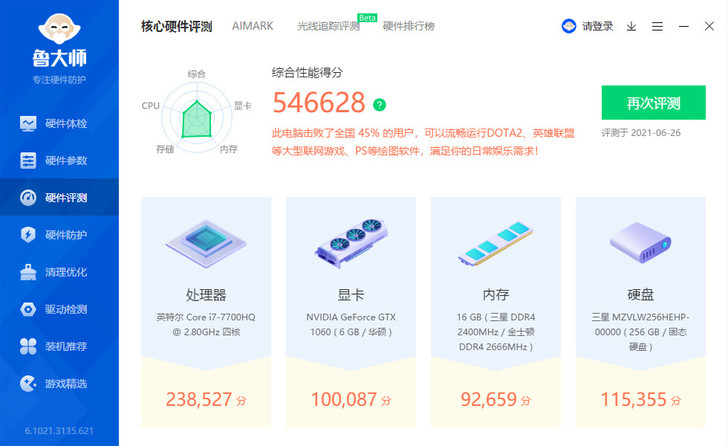Screen dimensions: 728x446
Task: Click the download arrow icon
Action: coord(631,26)
